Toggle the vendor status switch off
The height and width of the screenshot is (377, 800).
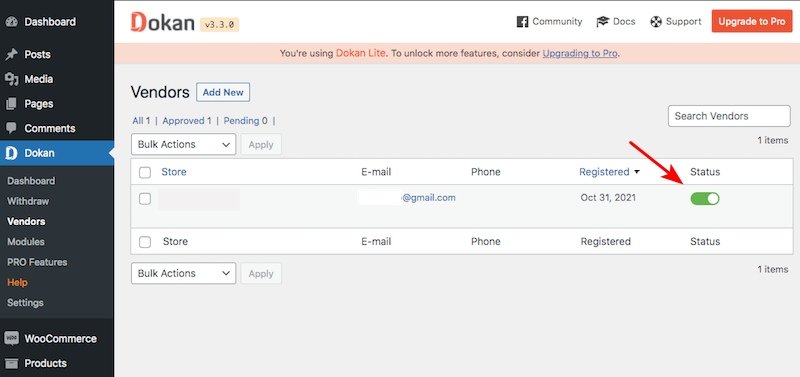point(705,198)
